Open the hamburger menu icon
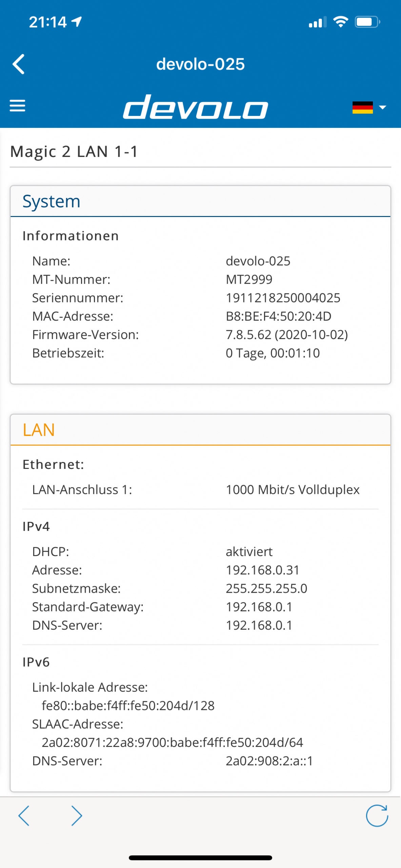This screenshot has height=868, width=401. point(17,106)
